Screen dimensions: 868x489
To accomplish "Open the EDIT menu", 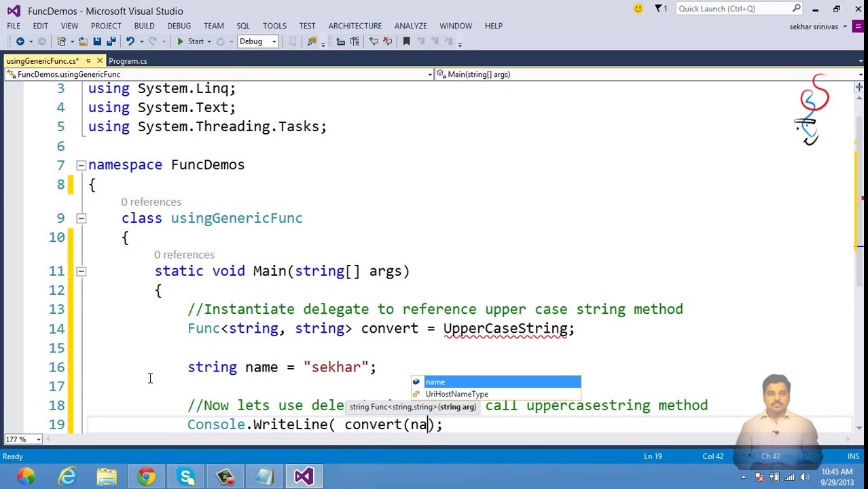I will [40, 26].
